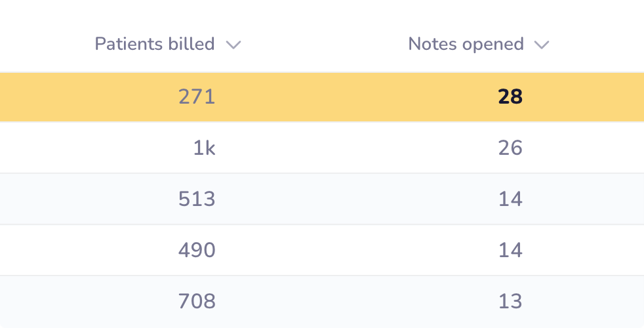This screenshot has height=328, width=644.
Task: Click the 13 notes opened value
Action: tap(510, 302)
